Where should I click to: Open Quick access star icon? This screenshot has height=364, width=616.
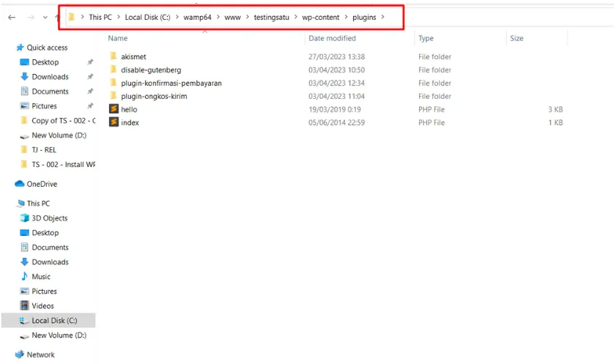pyautogui.click(x=20, y=48)
